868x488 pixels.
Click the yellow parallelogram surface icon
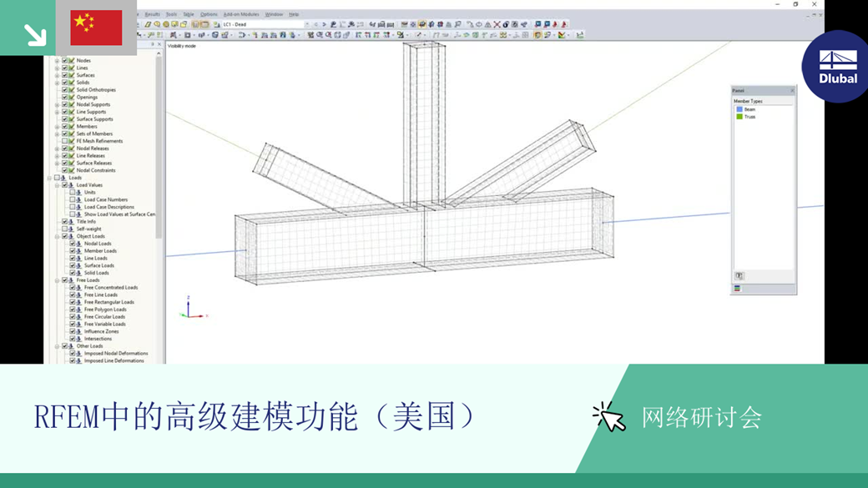(x=148, y=24)
